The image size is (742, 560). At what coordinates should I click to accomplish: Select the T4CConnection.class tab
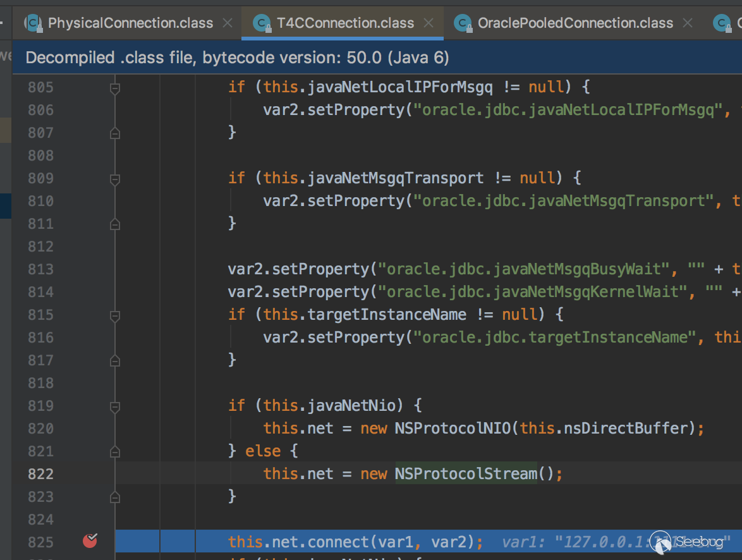(345, 23)
